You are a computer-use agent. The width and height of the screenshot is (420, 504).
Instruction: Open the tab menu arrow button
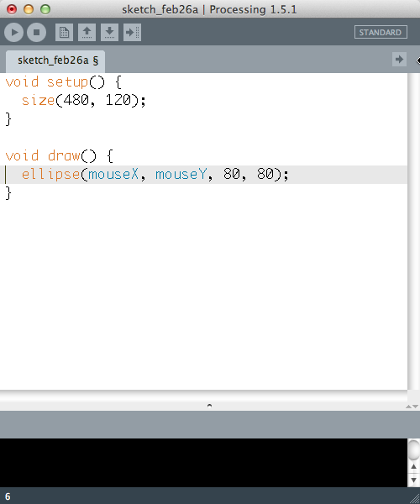click(x=400, y=60)
